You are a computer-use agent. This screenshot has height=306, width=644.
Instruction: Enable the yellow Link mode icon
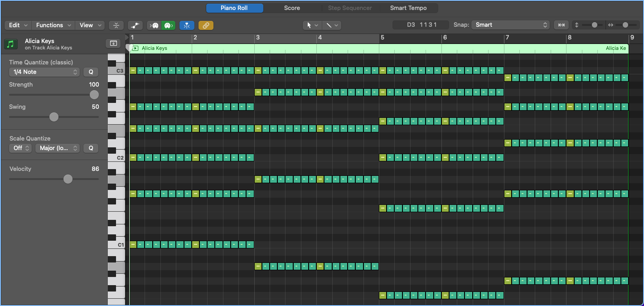pos(206,25)
